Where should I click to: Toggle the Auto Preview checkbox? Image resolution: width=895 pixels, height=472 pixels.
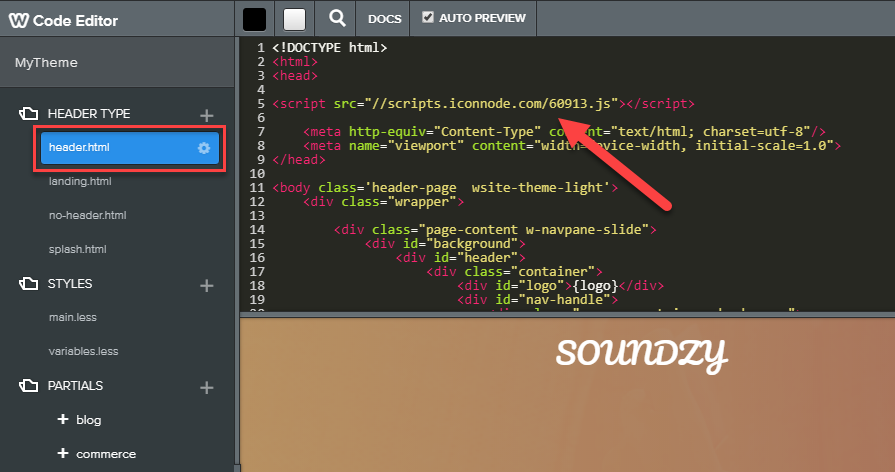coord(428,17)
